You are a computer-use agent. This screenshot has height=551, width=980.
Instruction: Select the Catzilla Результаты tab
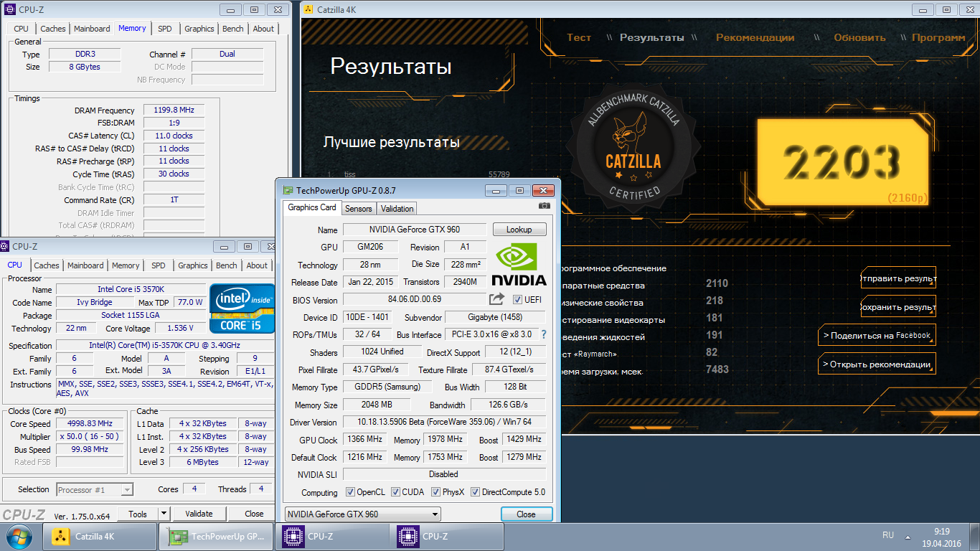pos(652,37)
